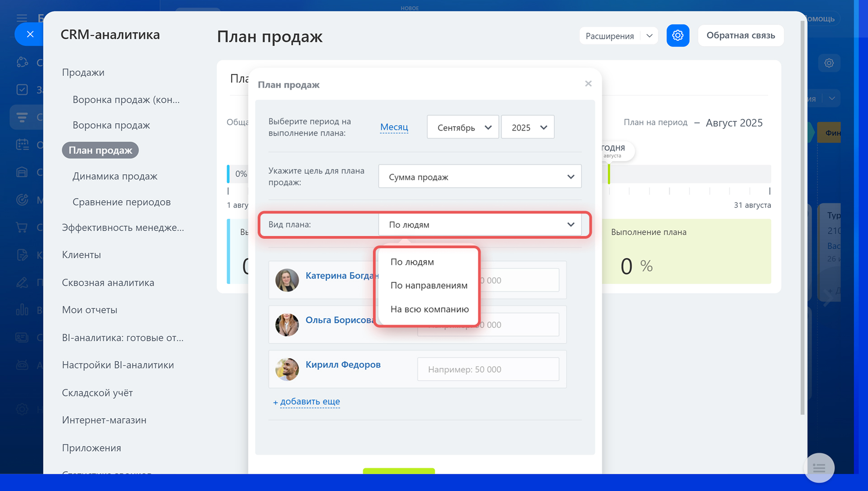Open Вид плана dropdown showing По людям
Screen dimensions: 868x491
480,224
